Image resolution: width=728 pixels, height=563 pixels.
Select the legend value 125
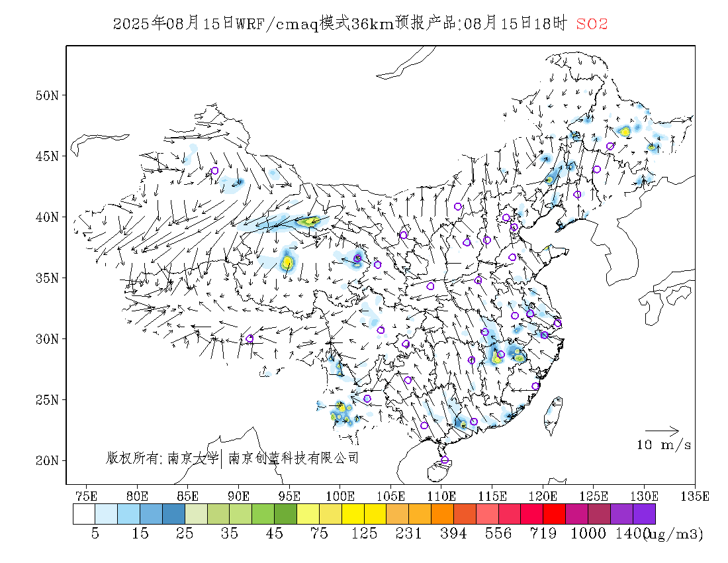[364, 533]
